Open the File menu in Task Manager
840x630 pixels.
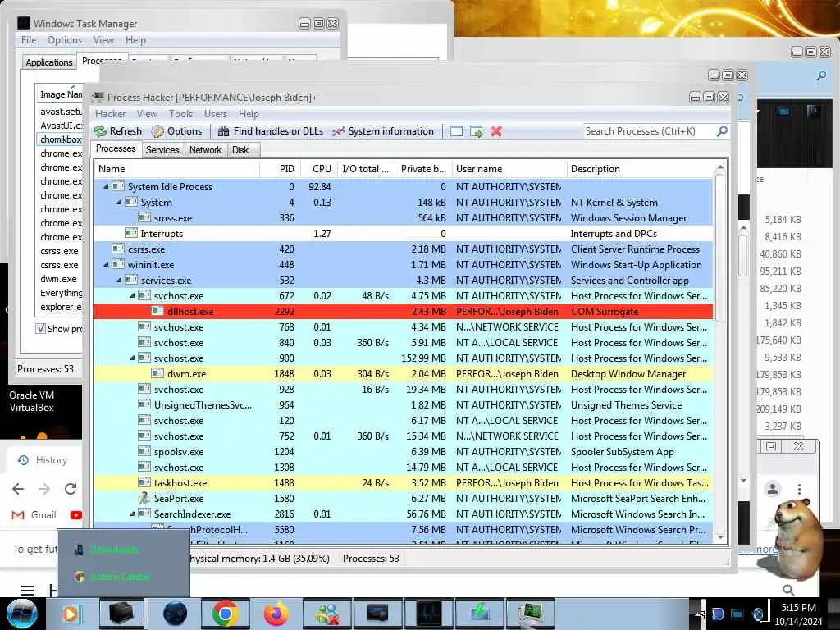pyautogui.click(x=29, y=40)
